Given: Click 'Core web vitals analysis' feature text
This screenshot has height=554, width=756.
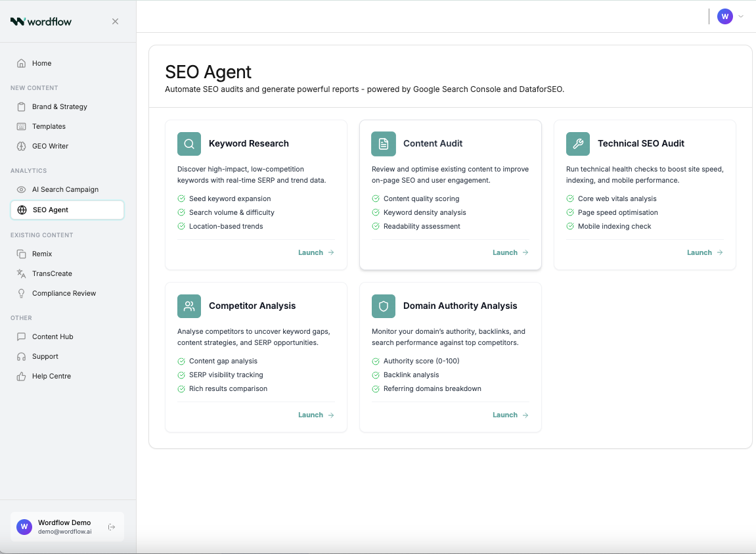Looking at the screenshot, I should [x=617, y=199].
